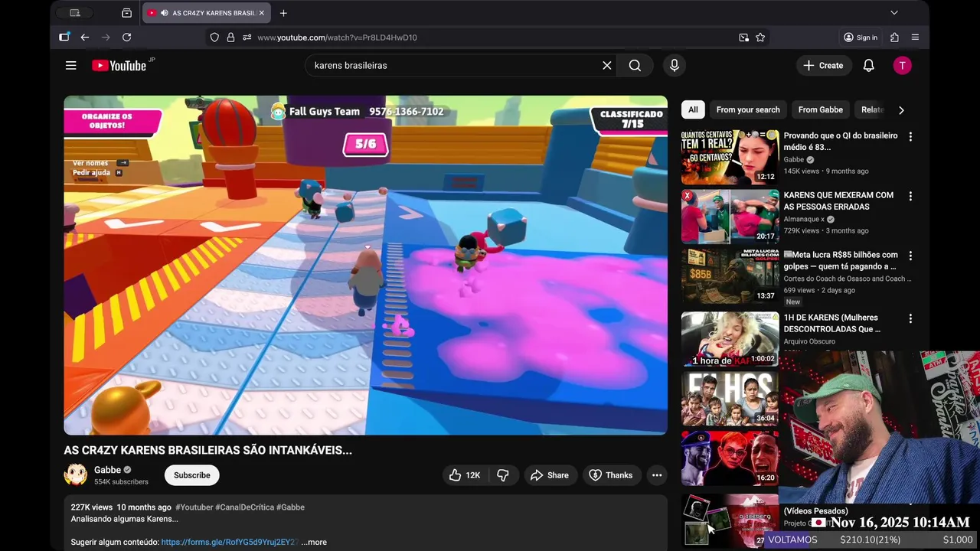Select the 'All' filter chip
Screen dimensions: 980x551
pos(693,110)
